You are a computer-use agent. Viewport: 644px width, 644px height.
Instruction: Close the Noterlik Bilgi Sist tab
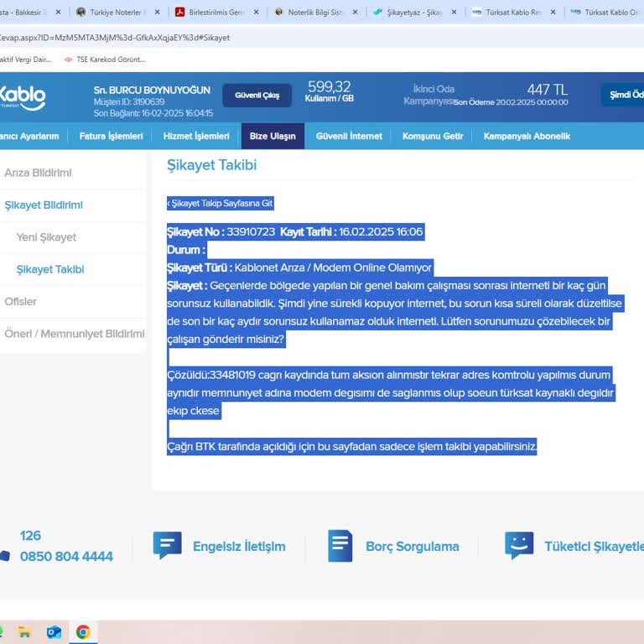pyautogui.click(x=356, y=13)
